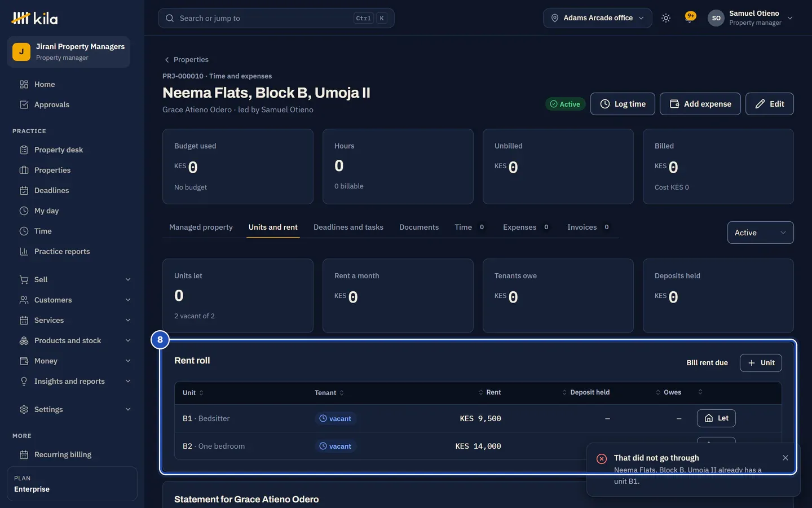Open Samuel Otieno user menu
Image resolution: width=812 pixels, height=508 pixels.
[751, 18]
